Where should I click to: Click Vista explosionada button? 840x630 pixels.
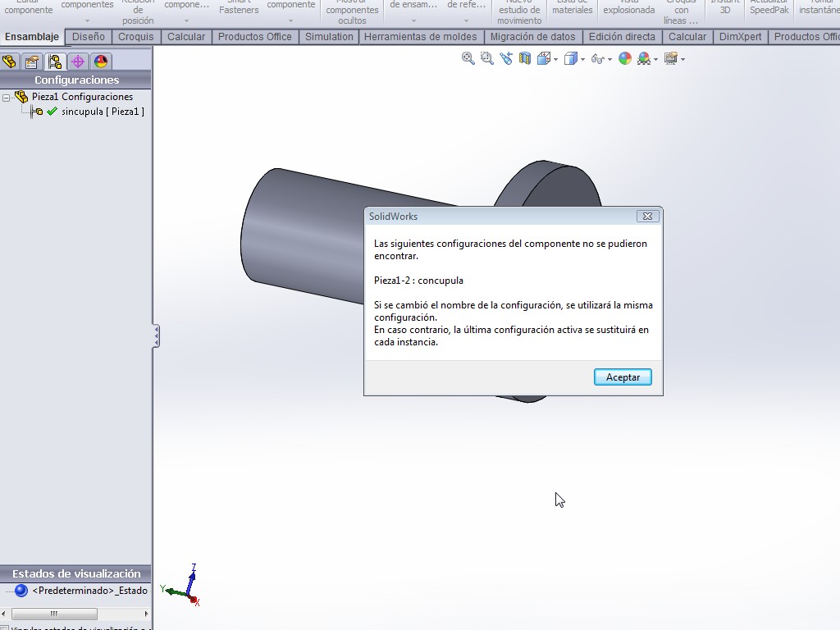tap(629, 7)
